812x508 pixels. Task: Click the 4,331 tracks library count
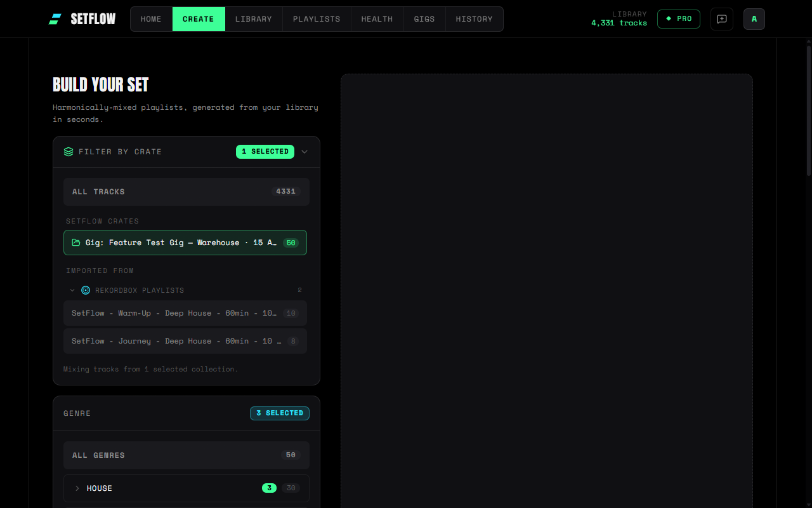coord(619,23)
